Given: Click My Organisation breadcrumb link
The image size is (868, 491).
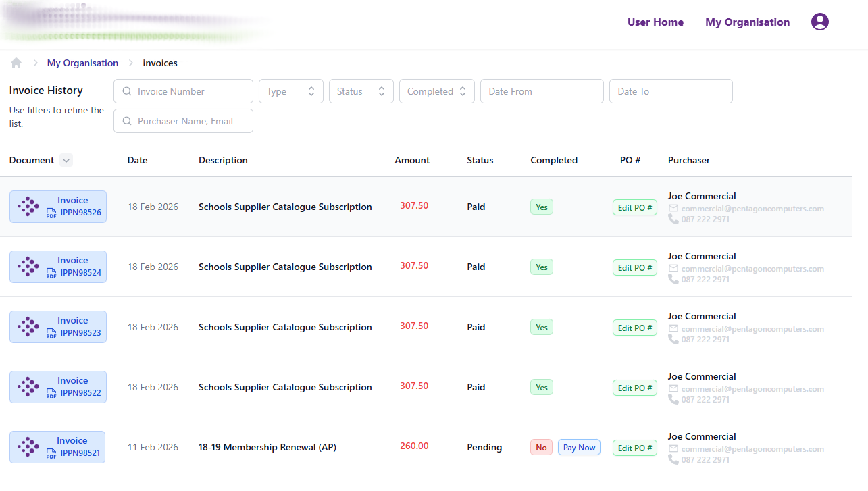Looking at the screenshot, I should click(82, 63).
